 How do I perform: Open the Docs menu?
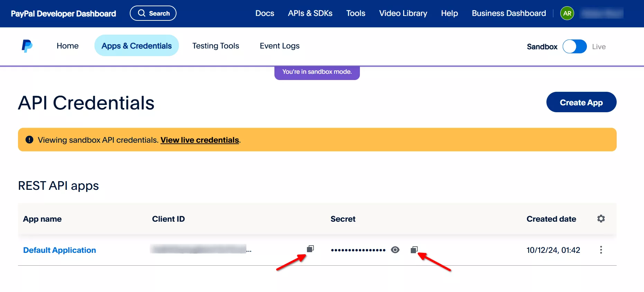265,14
